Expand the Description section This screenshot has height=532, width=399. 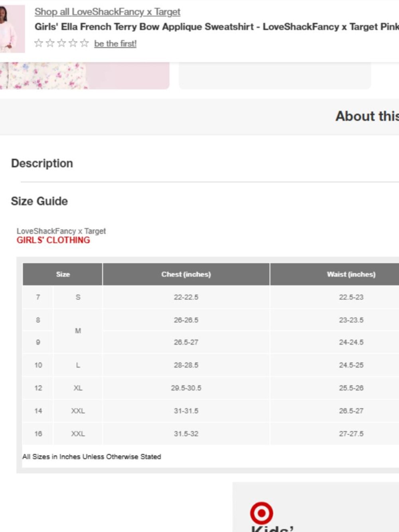tap(42, 163)
